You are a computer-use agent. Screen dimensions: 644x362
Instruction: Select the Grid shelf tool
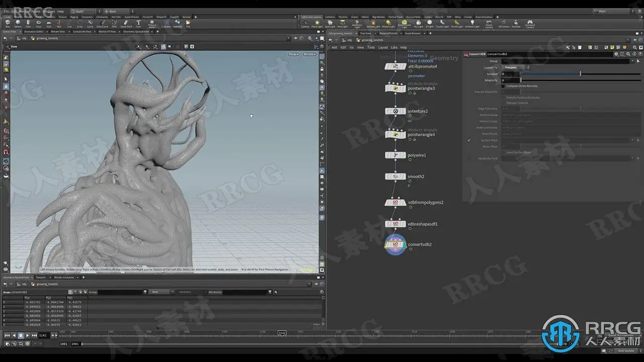click(49, 23)
